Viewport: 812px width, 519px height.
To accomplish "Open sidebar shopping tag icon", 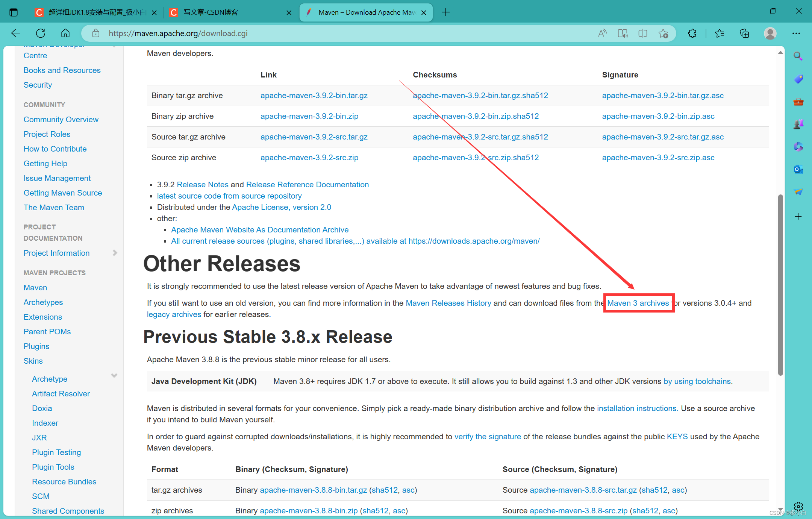I will pos(798,79).
